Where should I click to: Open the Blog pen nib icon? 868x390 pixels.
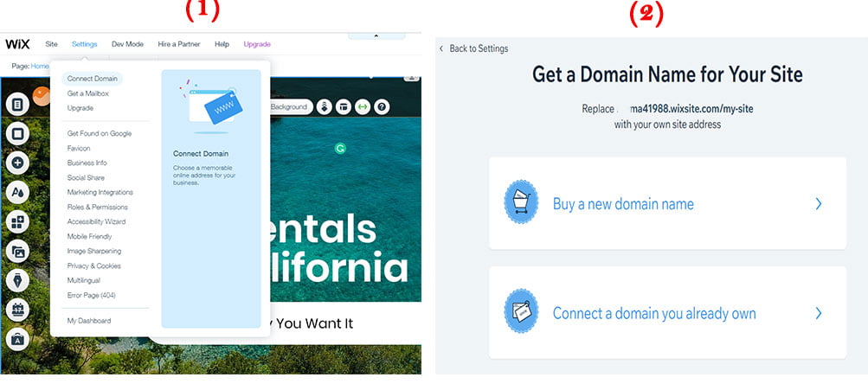pos(17,280)
